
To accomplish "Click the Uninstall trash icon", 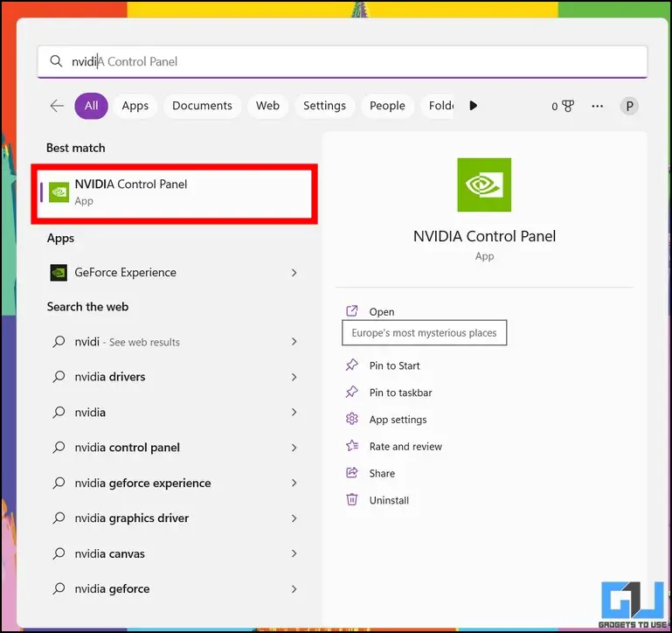I will click(352, 499).
